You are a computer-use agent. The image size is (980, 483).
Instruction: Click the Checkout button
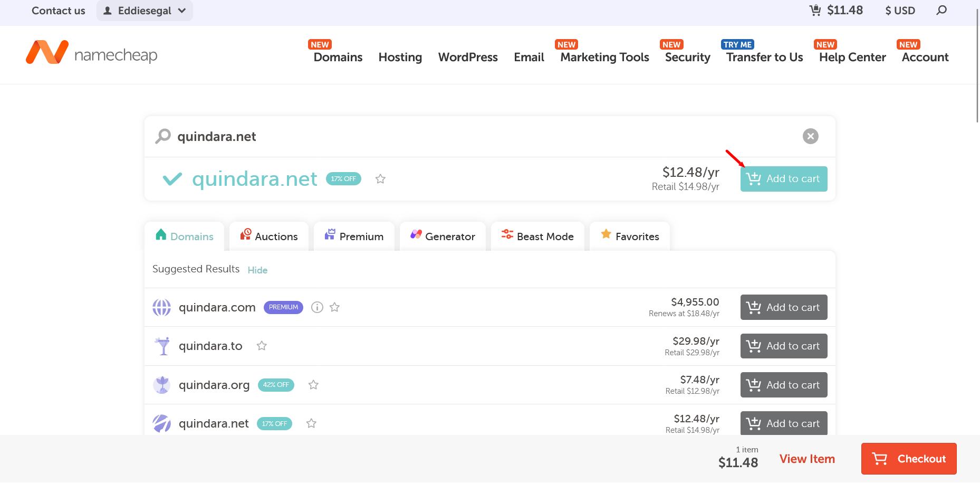coord(909,459)
